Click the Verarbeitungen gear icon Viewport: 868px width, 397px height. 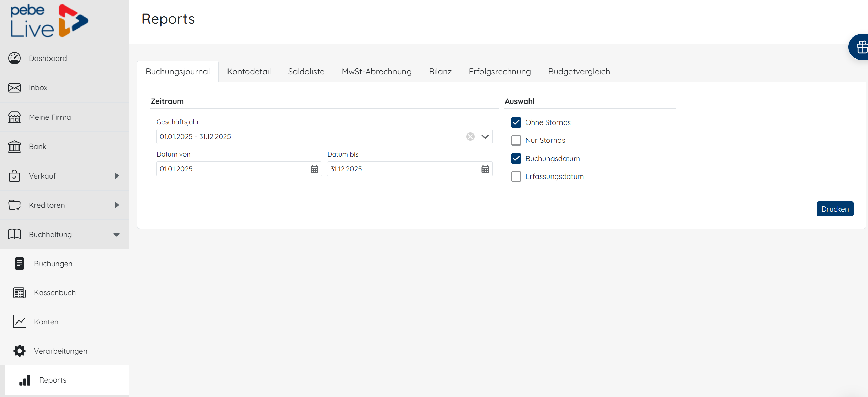coord(20,351)
